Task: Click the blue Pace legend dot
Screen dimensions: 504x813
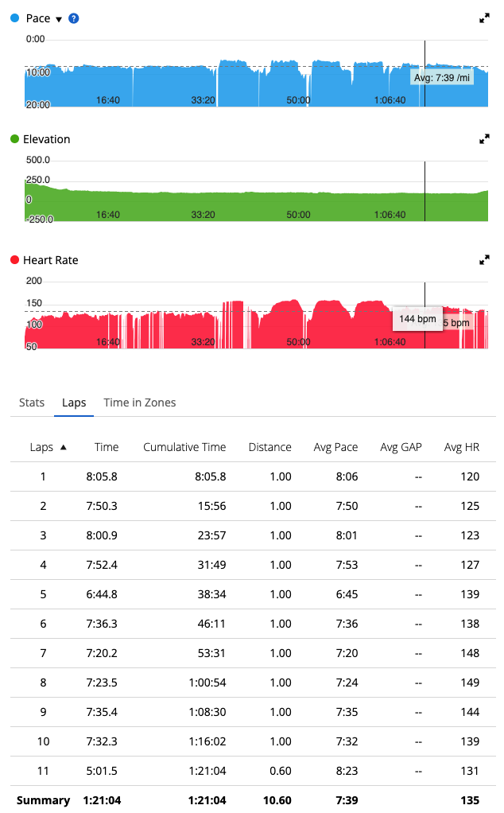Action: 15,18
